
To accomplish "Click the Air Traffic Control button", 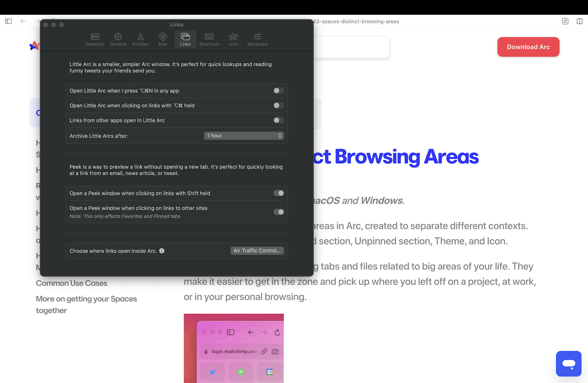I will (257, 251).
